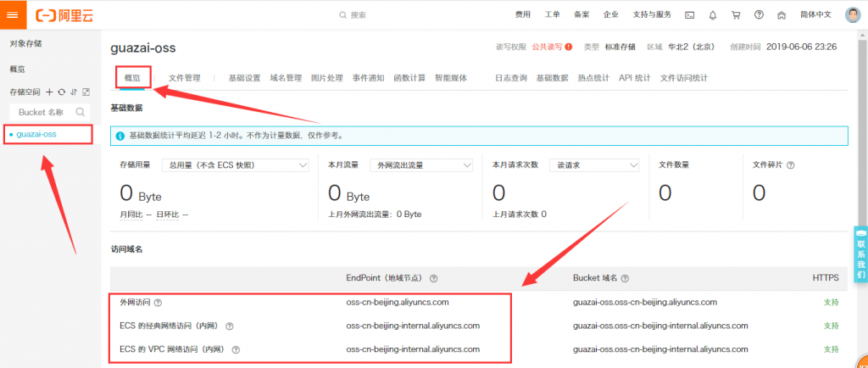Image resolution: width=868 pixels, height=368 pixels.
Task: Click 支持 in the 外网访问 row
Action: pyautogui.click(x=831, y=302)
